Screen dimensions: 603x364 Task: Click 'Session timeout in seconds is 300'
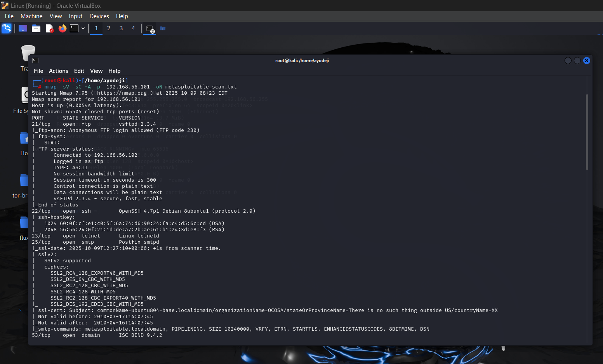click(105, 180)
